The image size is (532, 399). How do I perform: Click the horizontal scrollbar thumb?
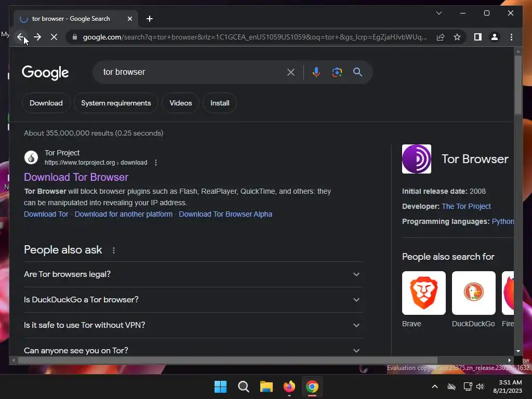(x=228, y=361)
